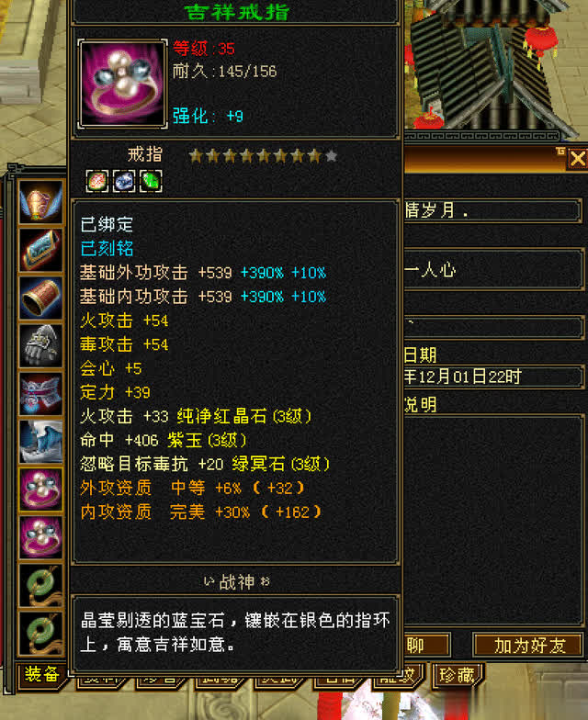Select the blue boots equipment slot
588x720 pixels.
click(x=40, y=442)
